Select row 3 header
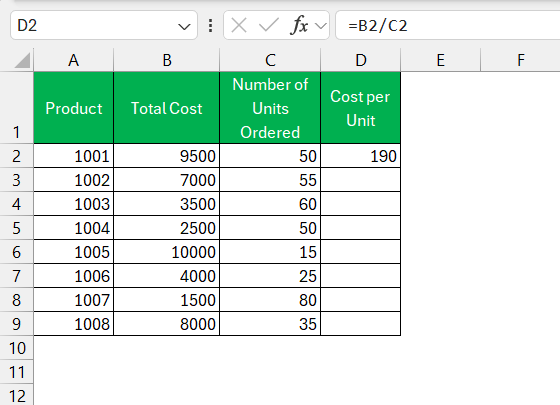The image size is (560, 405). pos(16,180)
